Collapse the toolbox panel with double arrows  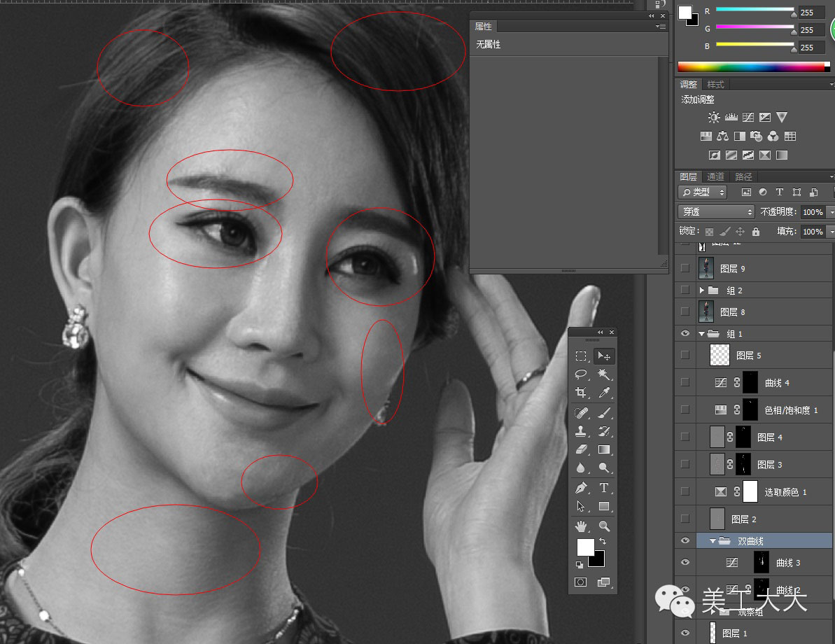600,332
